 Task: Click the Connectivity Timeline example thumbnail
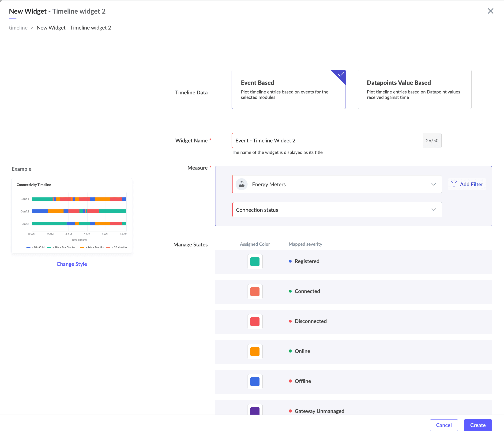click(x=71, y=216)
